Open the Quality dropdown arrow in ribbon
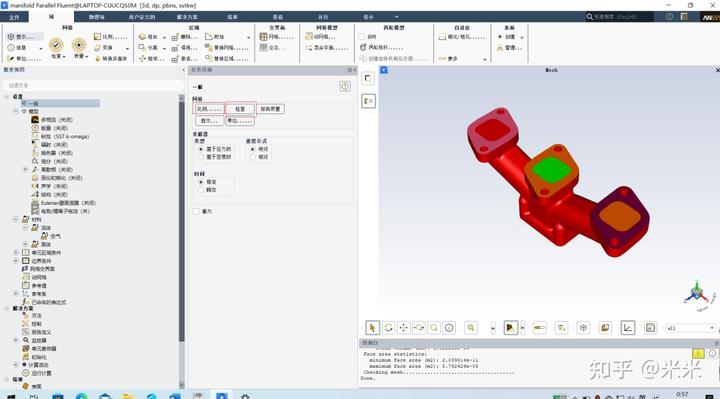This screenshot has width=720, height=399. pyautogui.click(x=87, y=56)
